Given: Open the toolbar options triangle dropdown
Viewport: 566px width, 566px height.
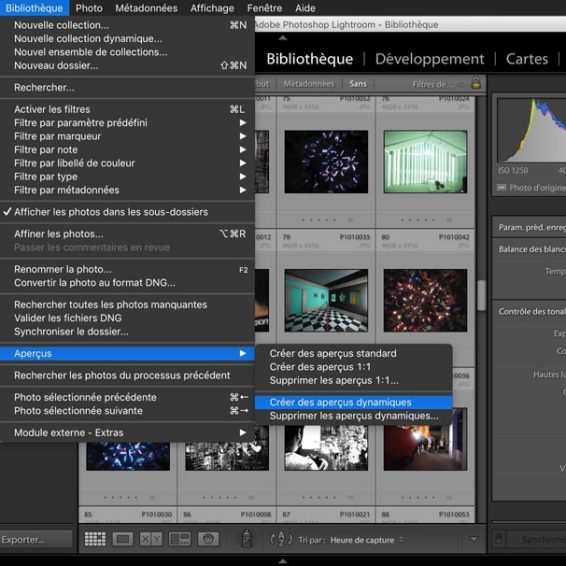Looking at the screenshot, I should click(x=474, y=539).
